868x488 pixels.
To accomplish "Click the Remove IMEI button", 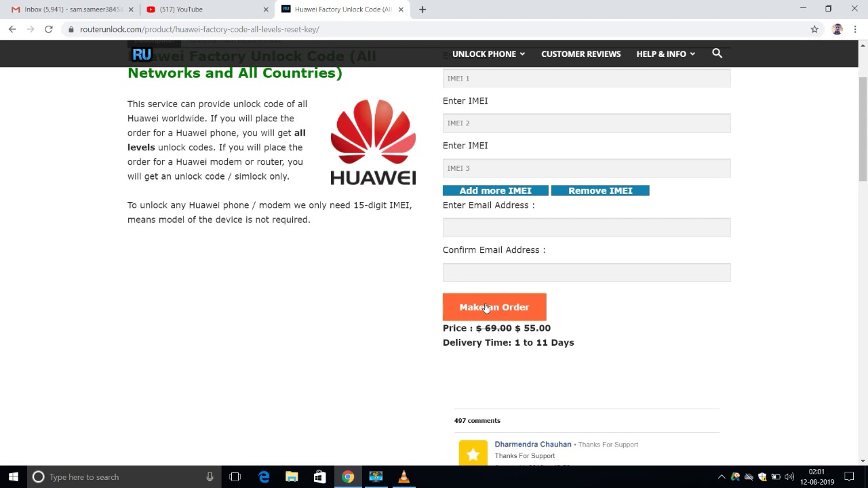I will tap(600, 190).
